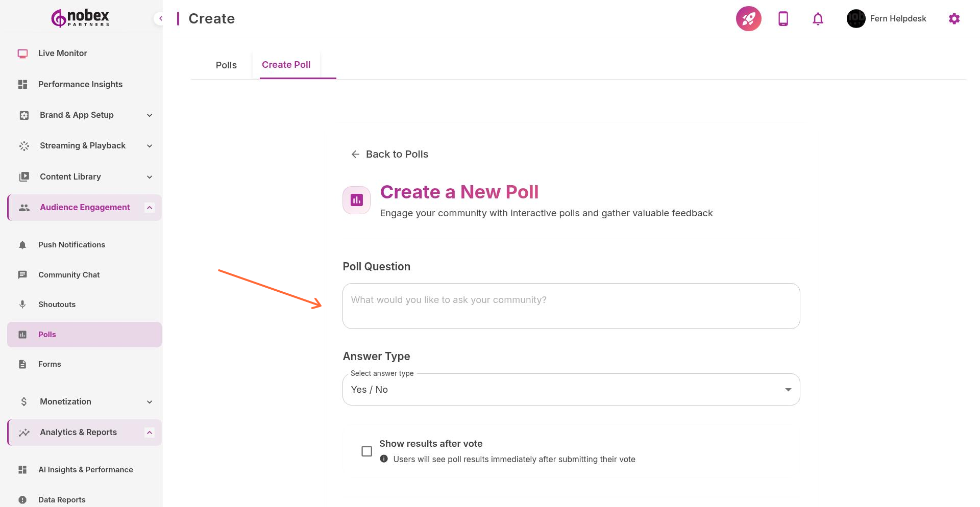Click Back to Polls

pos(389,154)
